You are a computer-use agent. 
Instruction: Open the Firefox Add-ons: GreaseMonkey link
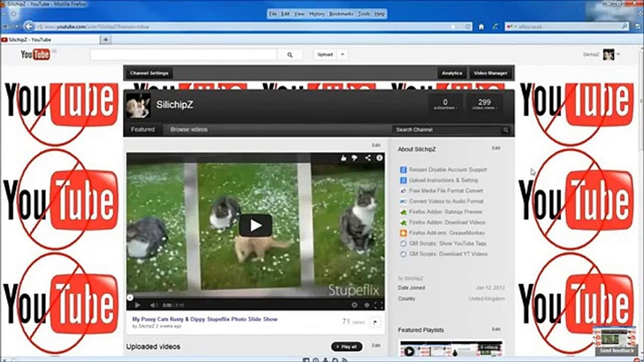pyautogui.click(x=447, y=233)
